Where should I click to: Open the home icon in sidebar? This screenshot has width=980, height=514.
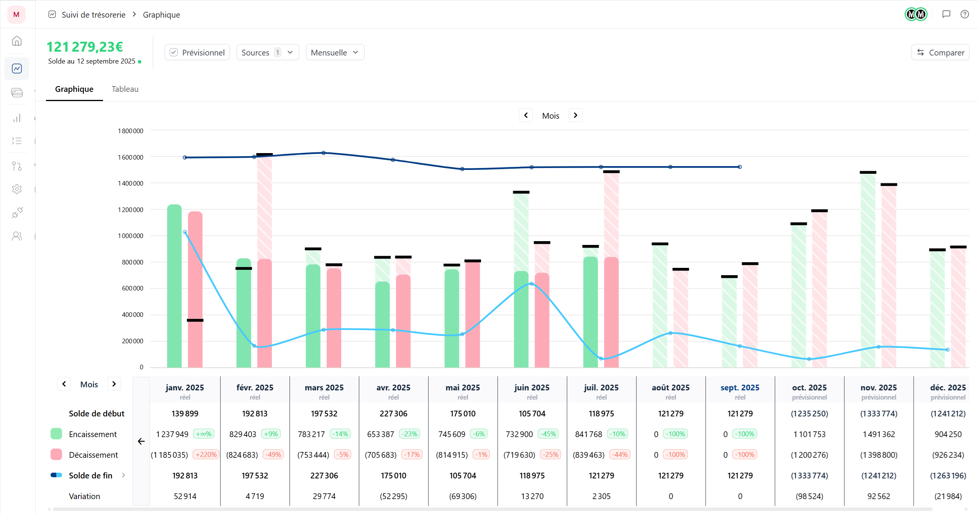coord(17,41)
